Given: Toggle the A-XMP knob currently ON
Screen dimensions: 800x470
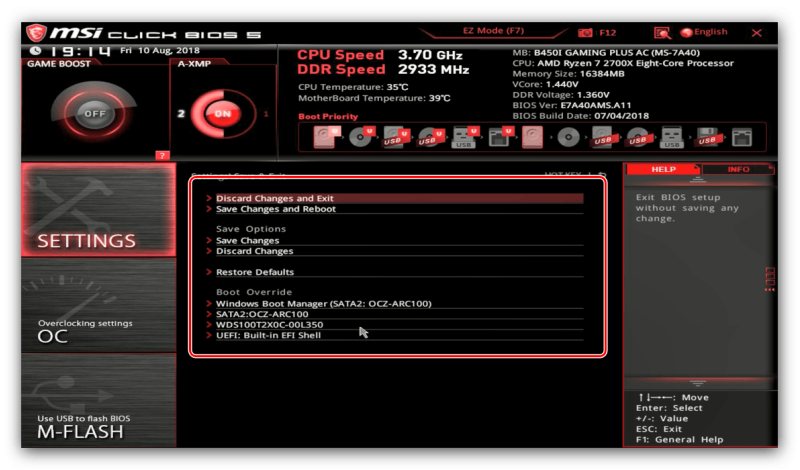Looking at the screenshot, I should 223,113.
